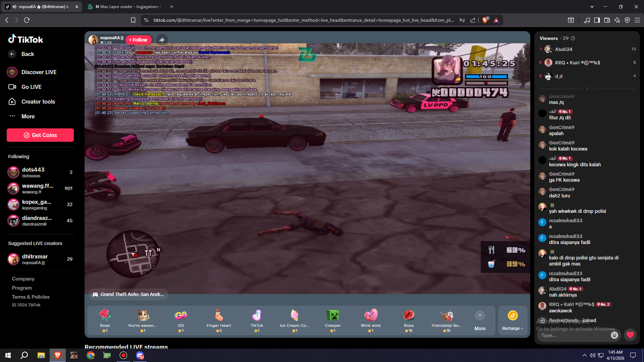
Task: Send the GG gift
Action: [181, 320]
